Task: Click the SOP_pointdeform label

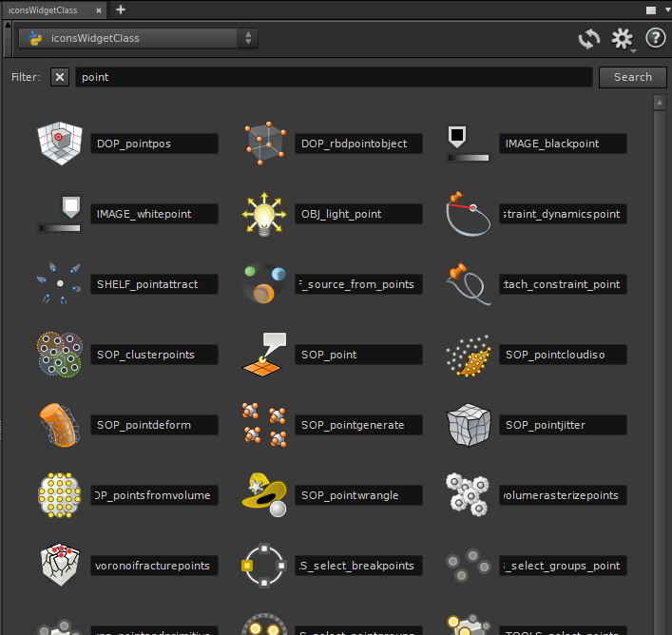Action: (154, 425)
